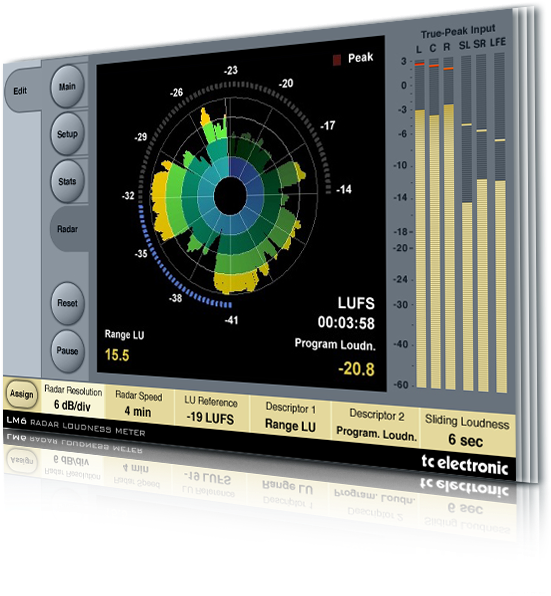Select LU Reference -19 LUFS parameter
Screen dimensions: 551x596
coord(211,411)
